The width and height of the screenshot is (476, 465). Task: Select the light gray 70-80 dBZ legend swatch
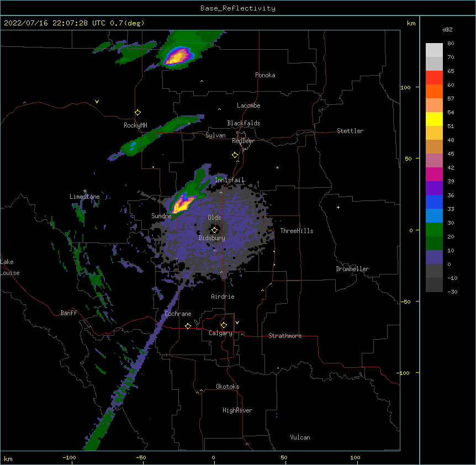[434, 50]
